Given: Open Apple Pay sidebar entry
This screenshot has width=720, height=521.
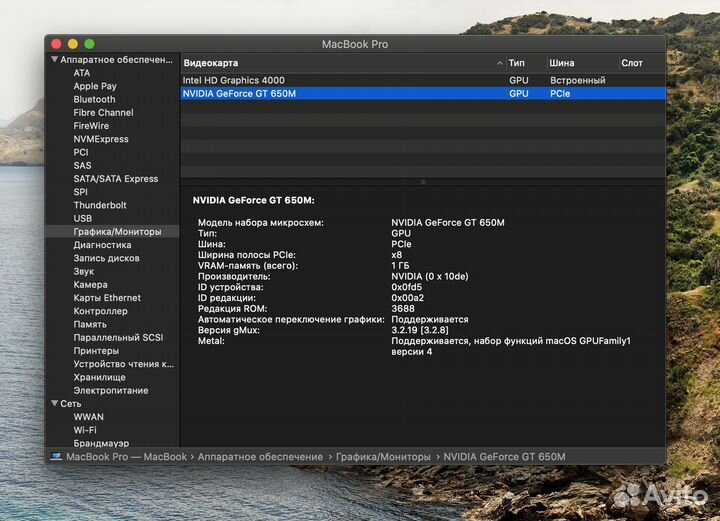Looking at the screenshot, I should tap(95, 86).
